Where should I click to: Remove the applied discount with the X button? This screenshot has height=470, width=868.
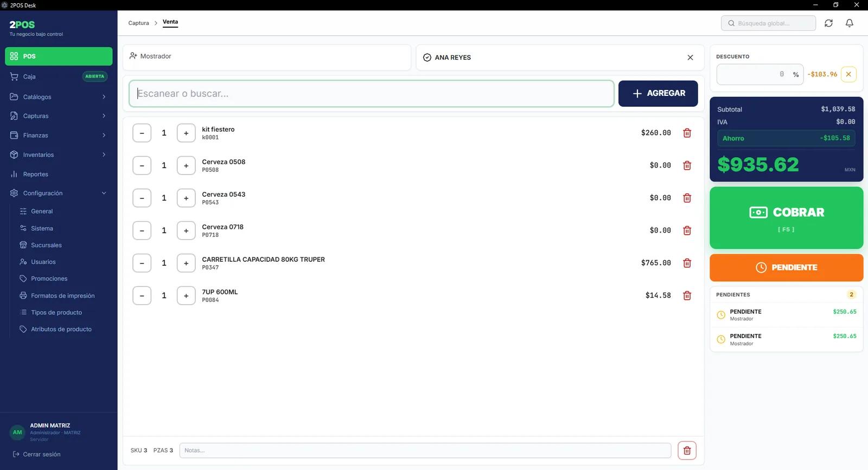pos(848,74)
